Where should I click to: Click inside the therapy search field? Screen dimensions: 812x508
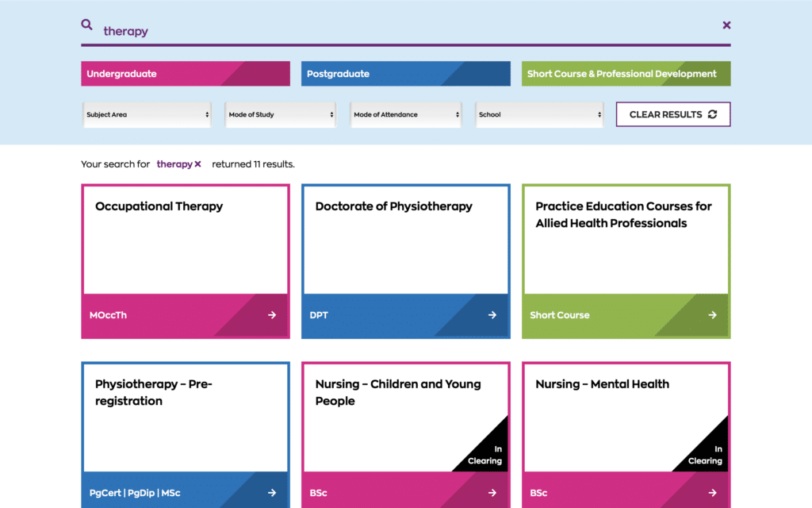[x=317, y=30]
